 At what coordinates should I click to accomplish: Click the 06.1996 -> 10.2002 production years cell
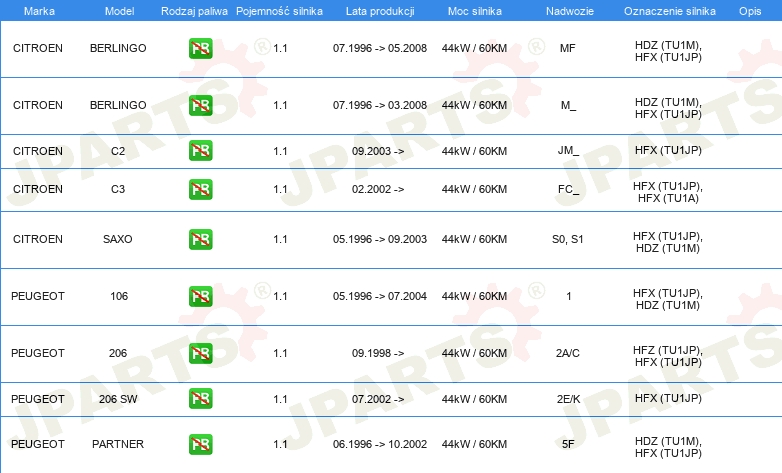pyautogui.click(x=380, y=444)
